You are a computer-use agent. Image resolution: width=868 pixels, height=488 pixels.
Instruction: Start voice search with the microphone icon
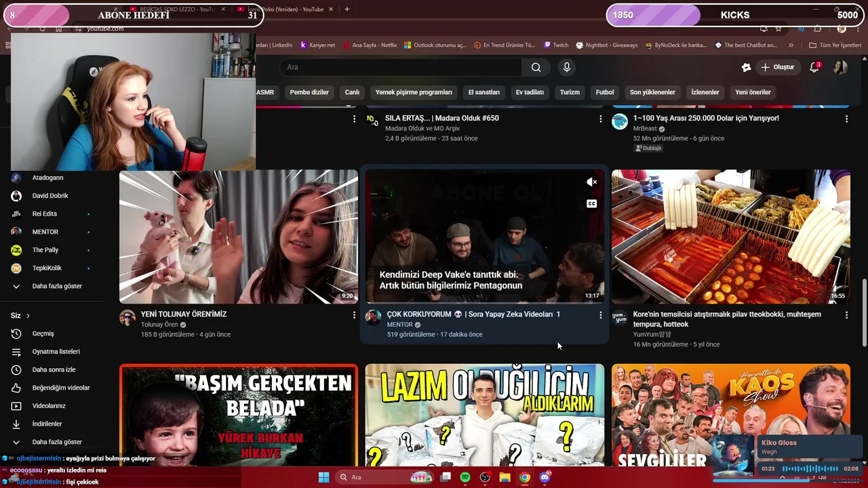coord(567,67)
